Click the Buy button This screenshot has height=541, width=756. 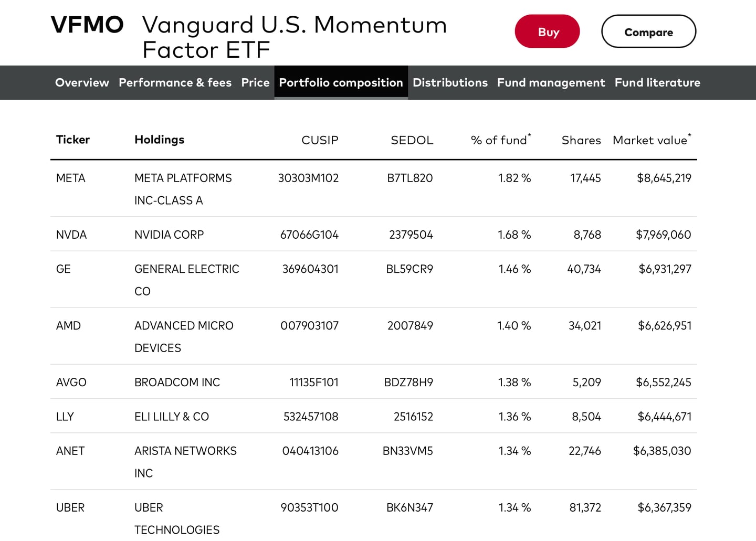tap(547, 31)
